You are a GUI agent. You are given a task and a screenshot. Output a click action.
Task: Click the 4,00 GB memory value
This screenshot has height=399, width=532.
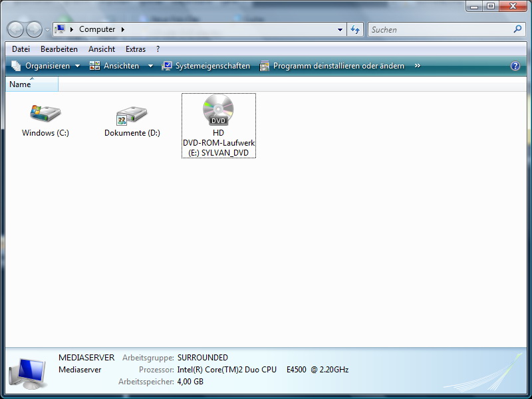click(190, 381)
